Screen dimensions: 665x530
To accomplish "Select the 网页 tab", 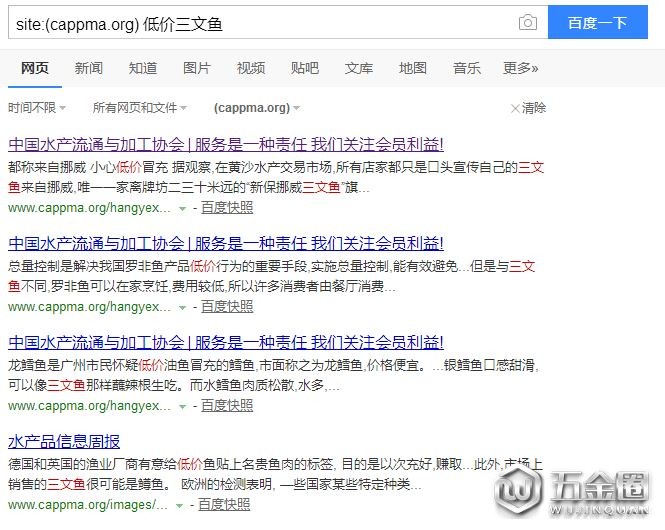I will click(35, 68).
